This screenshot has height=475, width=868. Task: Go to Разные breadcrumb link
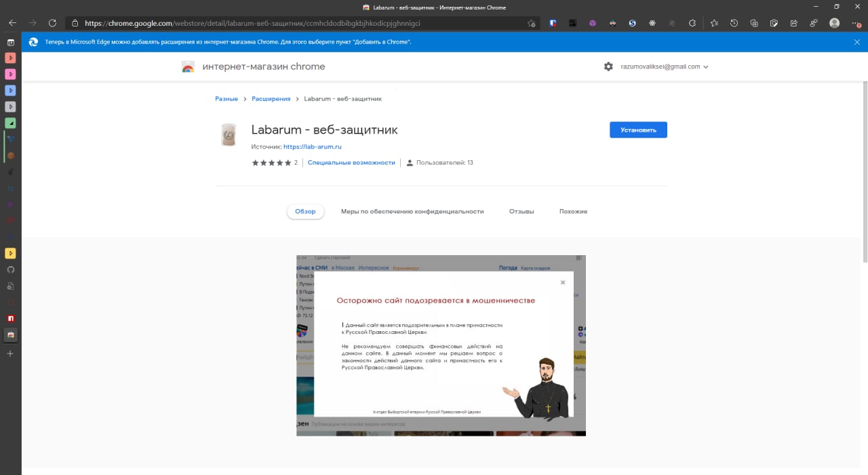tap(226, 98)
